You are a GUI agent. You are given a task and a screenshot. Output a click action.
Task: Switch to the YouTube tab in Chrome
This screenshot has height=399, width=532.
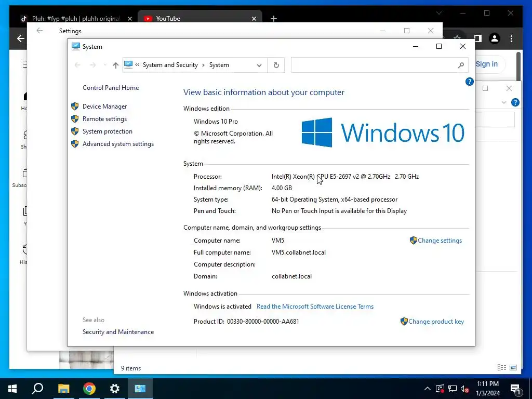coord(200,19)
